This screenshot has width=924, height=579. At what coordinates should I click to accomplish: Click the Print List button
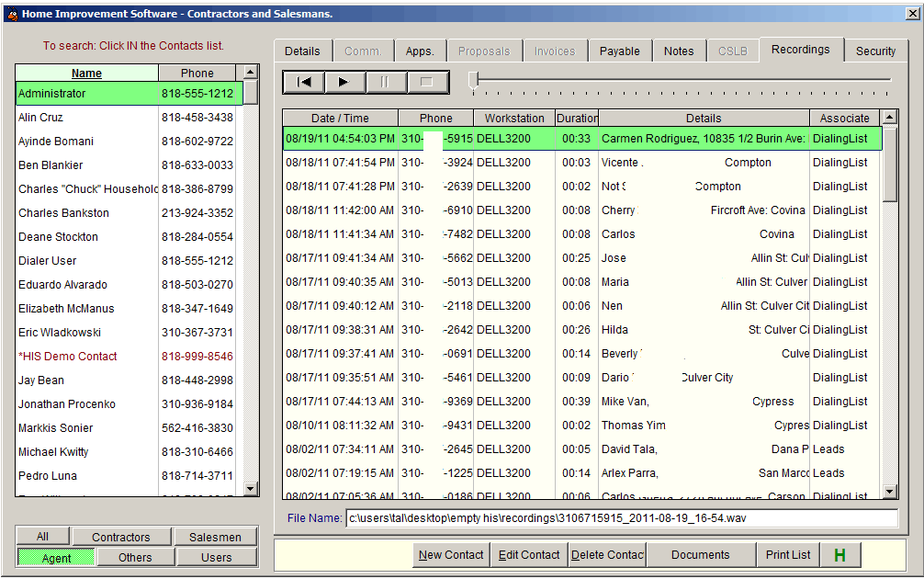788,555
